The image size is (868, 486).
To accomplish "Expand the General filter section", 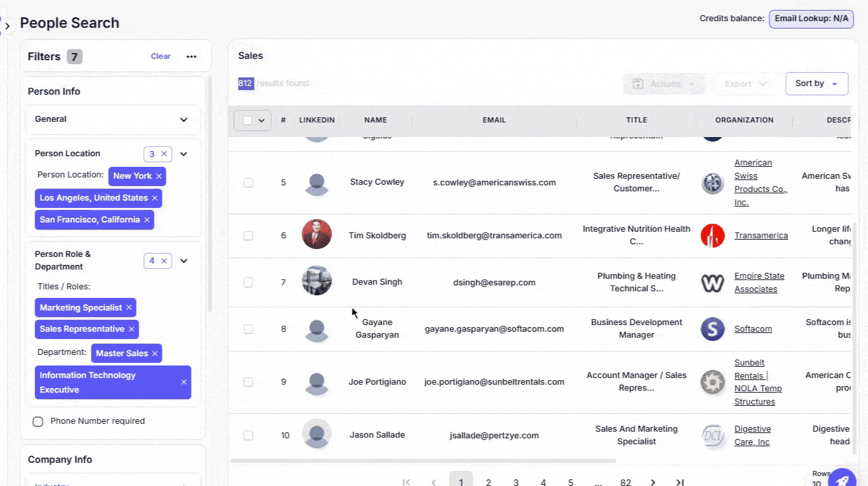I will (184, 120).
